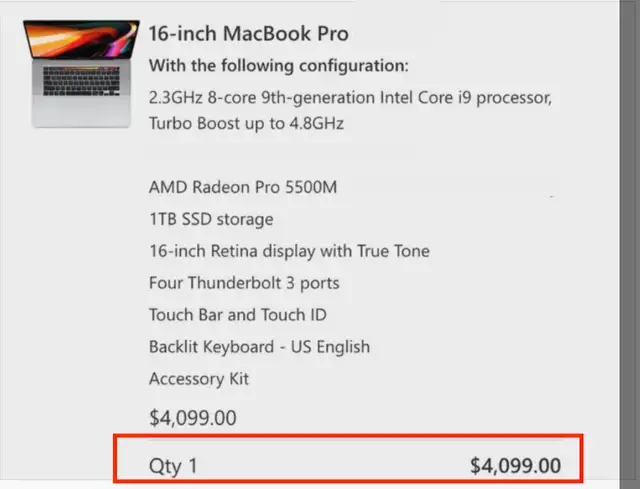Click "With the following configuration:" heading
Viewport: 640px width, 489px height.
278,66
